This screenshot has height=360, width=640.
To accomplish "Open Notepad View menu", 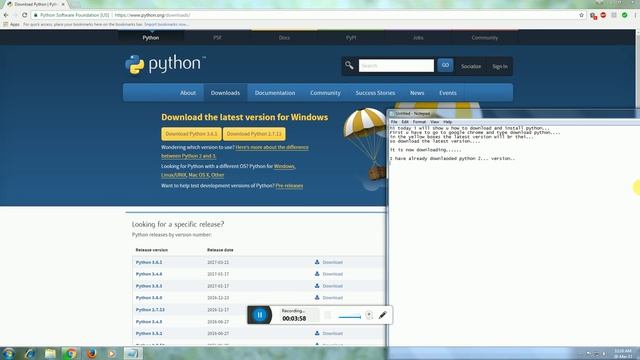I will pyautogui.click(x=435, y=122).
